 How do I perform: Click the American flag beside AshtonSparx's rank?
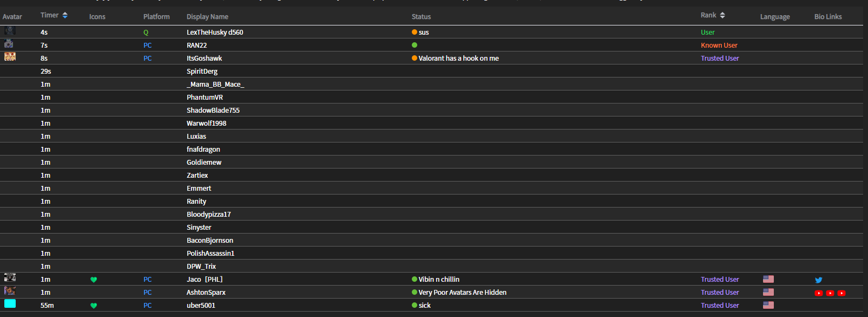(768, 292)
